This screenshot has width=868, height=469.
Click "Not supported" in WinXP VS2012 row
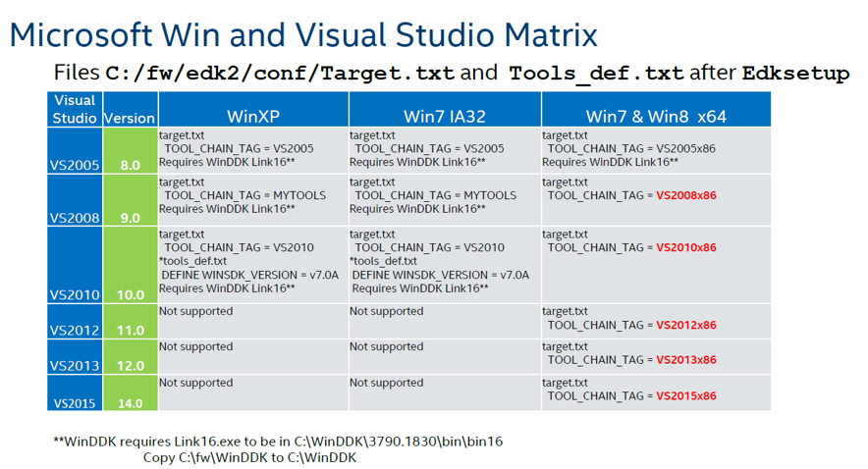(196, 311)
